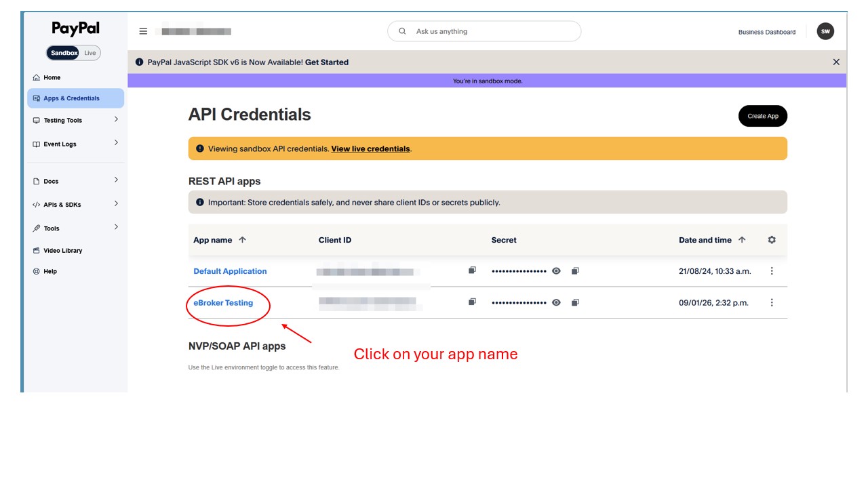Copy the eBroker Testing secret
The width and height of the screenshot is (868, 488).
pyautogui.click(x=575, y=302)
